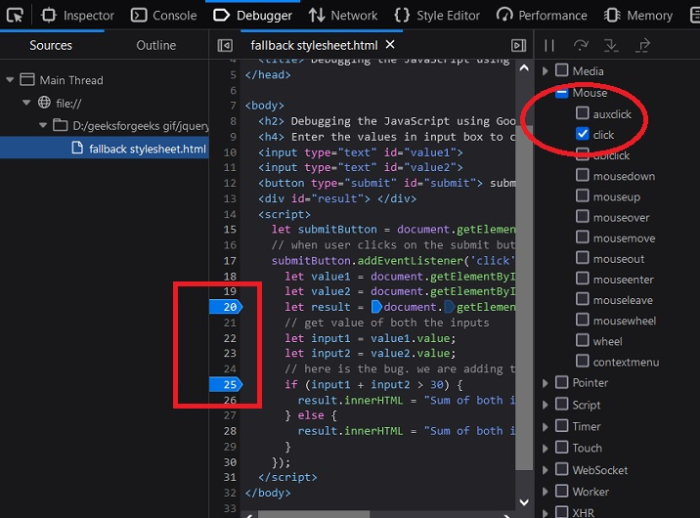The image size is (700, 518).
Task: Check the Pointer category checkbox
Action: [x=562, y=382]
